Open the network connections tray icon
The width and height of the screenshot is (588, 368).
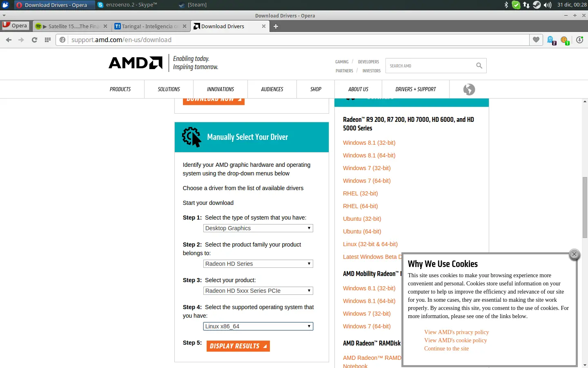[526, 5]
